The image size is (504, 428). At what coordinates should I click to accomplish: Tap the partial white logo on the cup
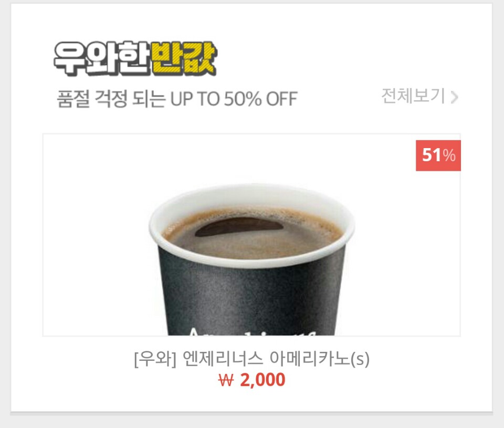pyautogui.click(x=251, y=331)
